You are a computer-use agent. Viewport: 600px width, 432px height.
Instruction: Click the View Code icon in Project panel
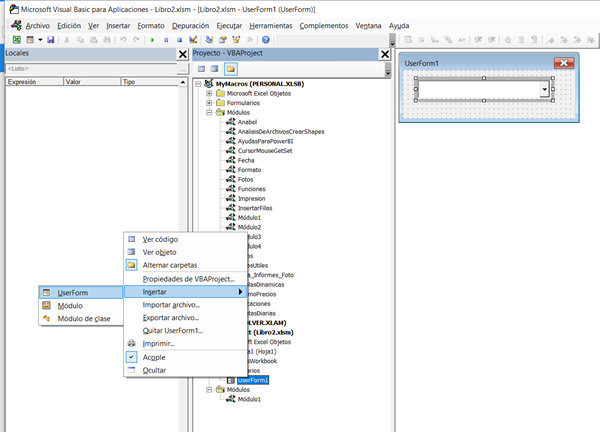pyautogui.click(x=200, y=69)
